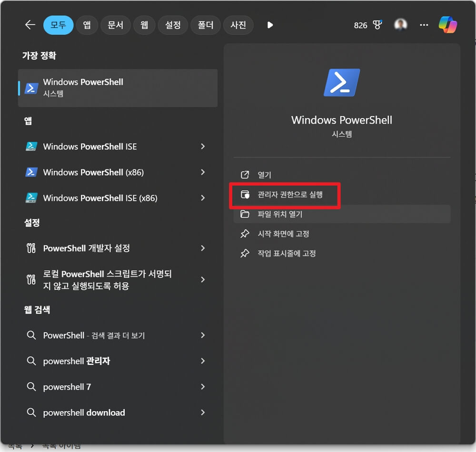Expand the PowerShell 개발자 설정 chevron
The height and width of the screenshot is (452, 476).
203,248
